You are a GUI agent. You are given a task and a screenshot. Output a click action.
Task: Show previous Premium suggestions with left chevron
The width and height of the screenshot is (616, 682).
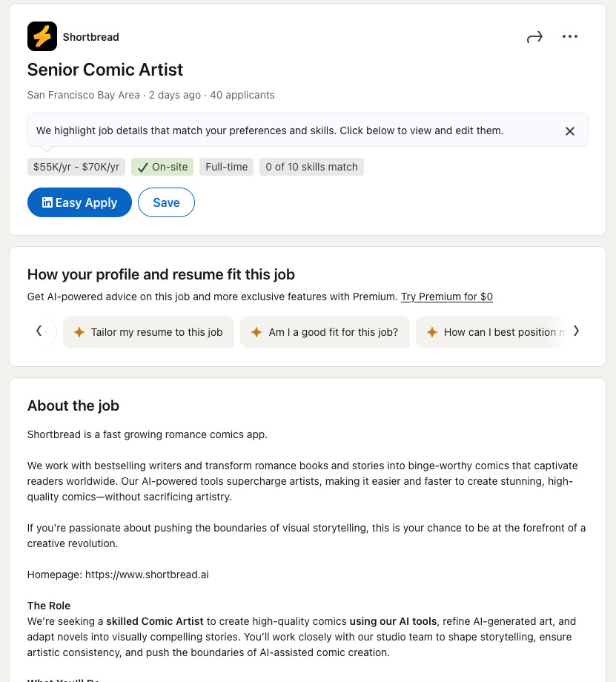(39, 331)
